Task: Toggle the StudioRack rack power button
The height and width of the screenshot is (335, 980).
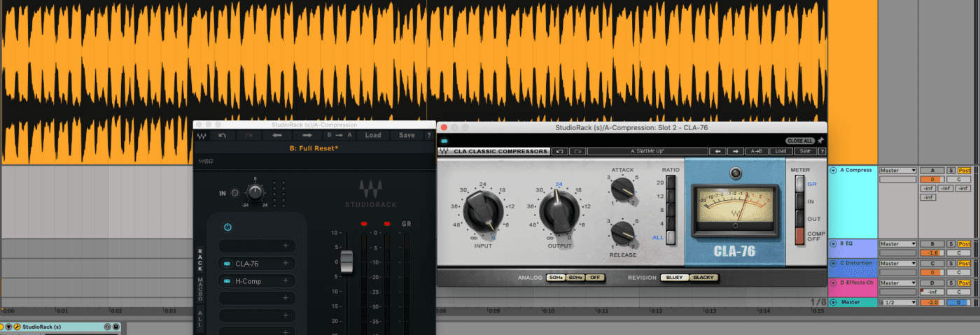Action: (x=227, y=227)
